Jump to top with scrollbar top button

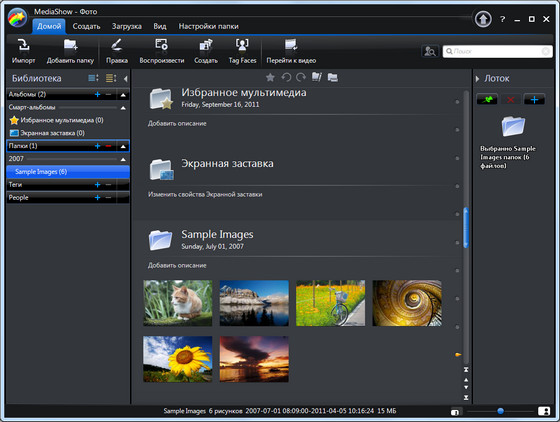pos(466,370)
